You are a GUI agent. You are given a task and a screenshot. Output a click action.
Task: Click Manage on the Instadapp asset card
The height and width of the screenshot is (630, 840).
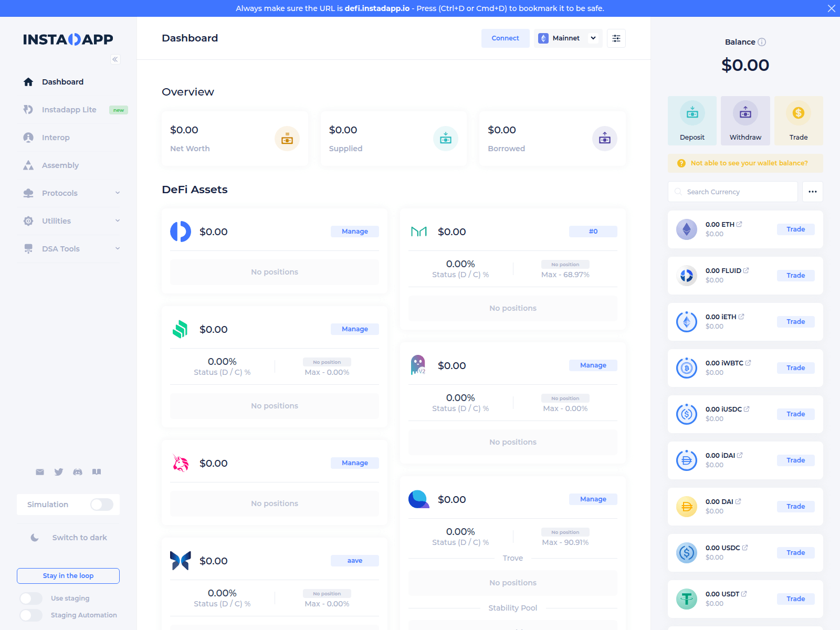(355, 232)
